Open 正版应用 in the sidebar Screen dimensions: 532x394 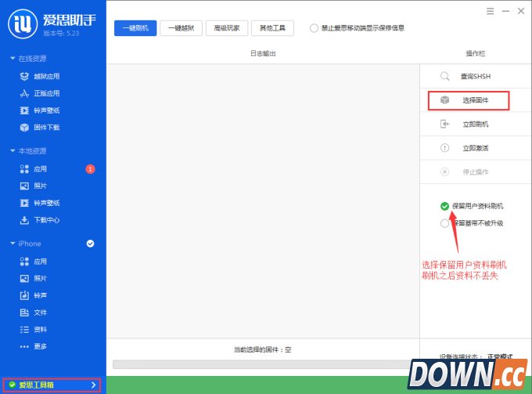45,93
